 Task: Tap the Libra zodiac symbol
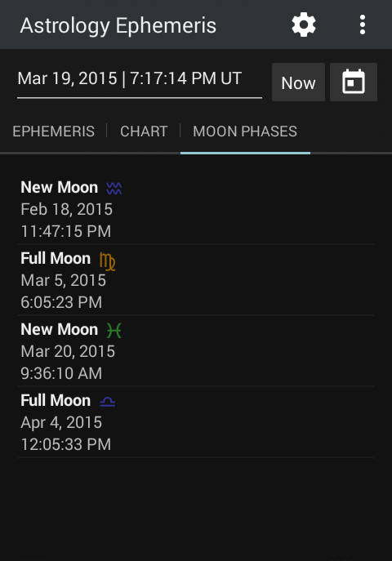pyautogui.click(x=107, y=402)
